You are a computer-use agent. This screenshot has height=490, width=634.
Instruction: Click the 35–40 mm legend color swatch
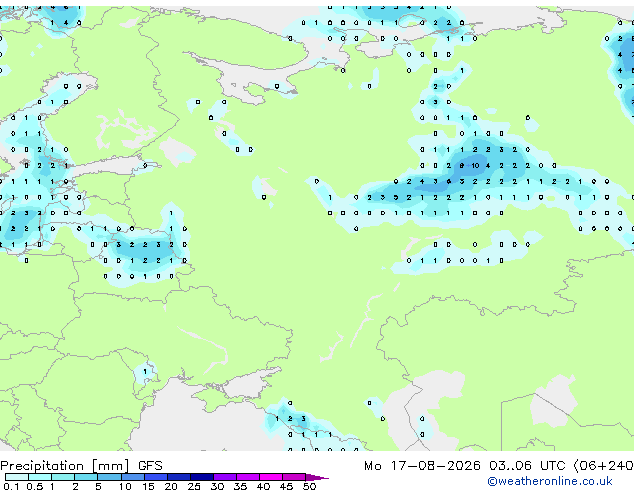tap(248, 477)
